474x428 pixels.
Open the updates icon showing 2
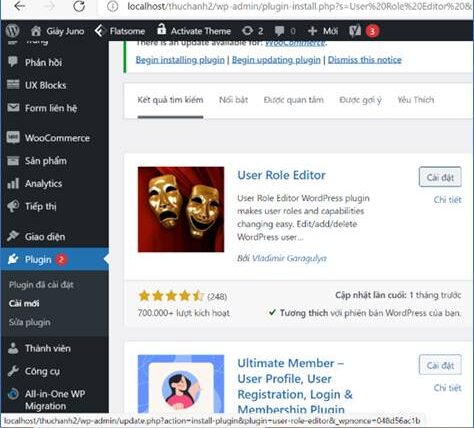(x=252, y=31)
